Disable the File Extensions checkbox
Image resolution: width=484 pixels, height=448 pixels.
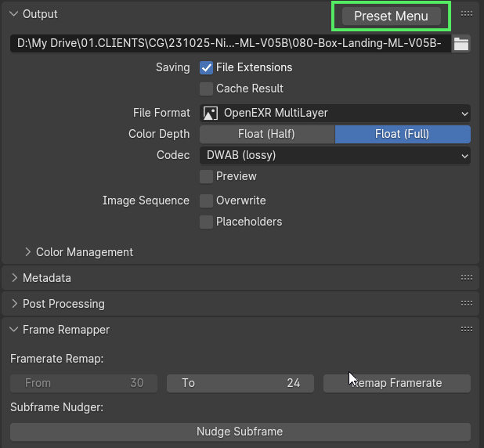tap(206, 67)
